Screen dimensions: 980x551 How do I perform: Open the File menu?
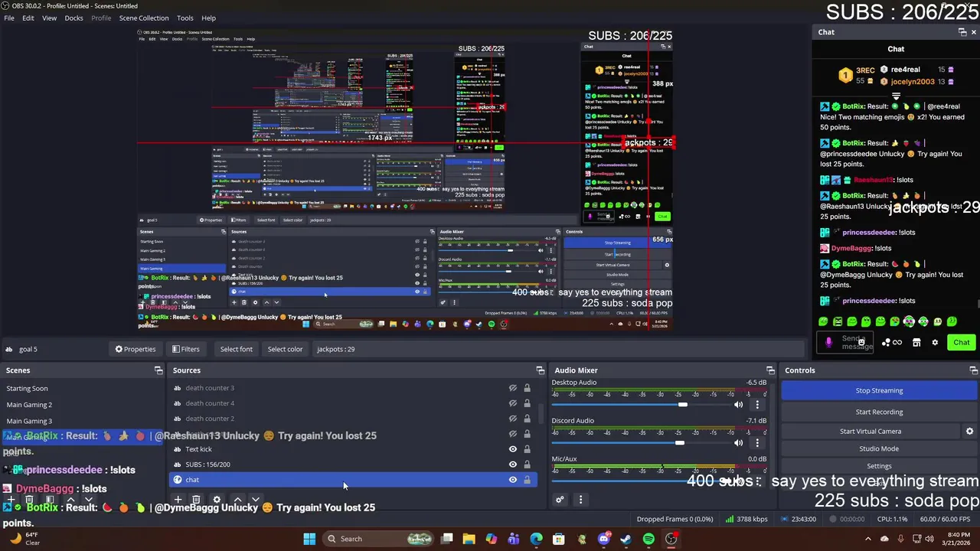[9, 18]
